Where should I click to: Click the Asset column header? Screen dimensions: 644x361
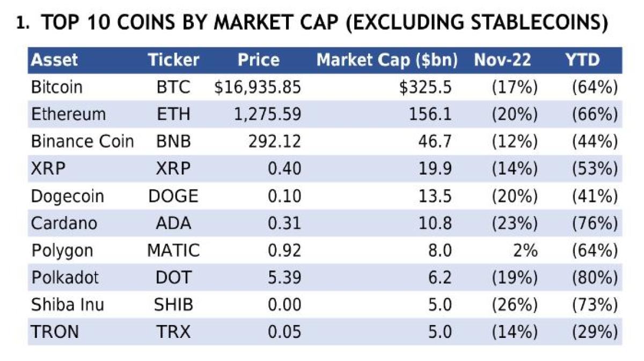coord(54,60)
